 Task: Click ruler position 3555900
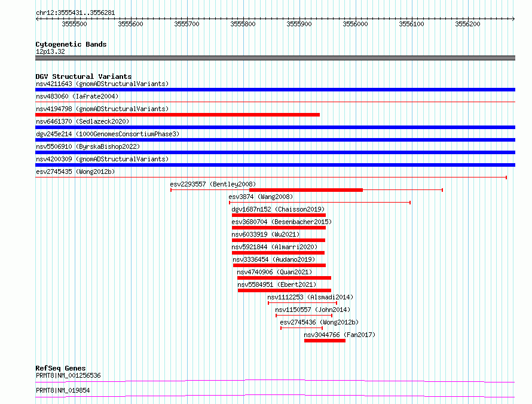pyautogui.click(x=299, y=24)
